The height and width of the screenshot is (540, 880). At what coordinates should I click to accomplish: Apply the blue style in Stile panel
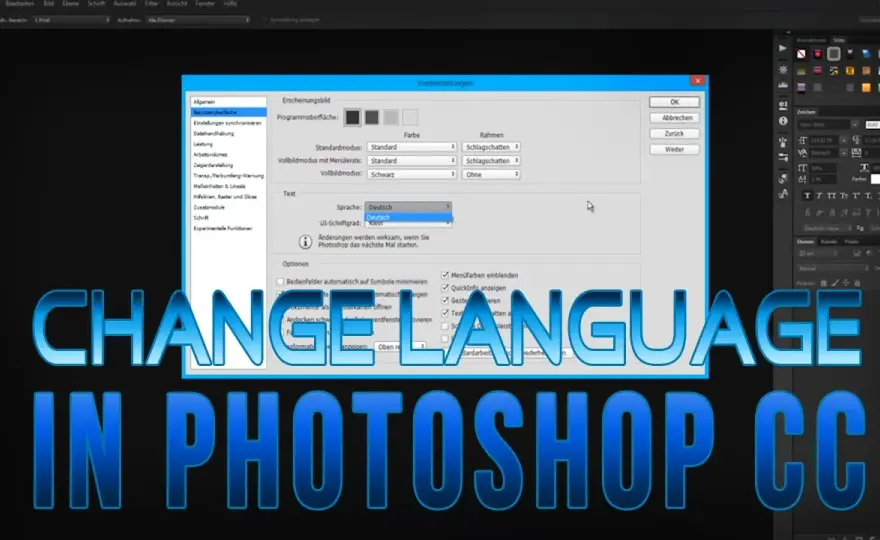(x=866, y=54)
